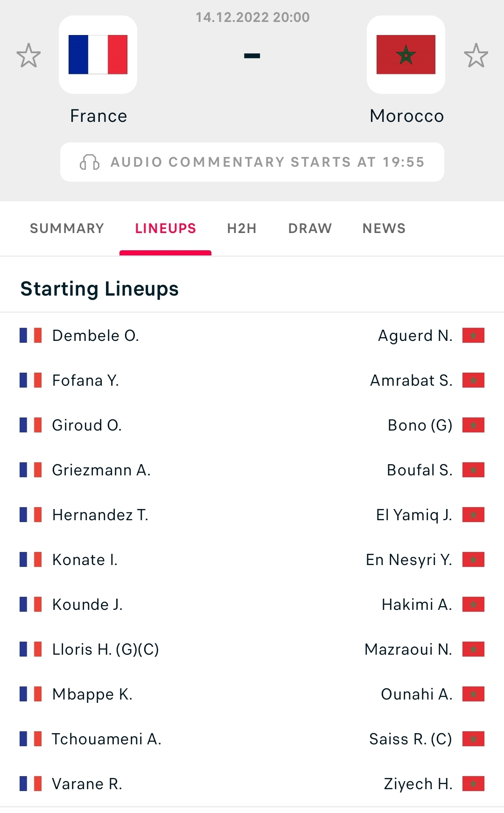Click the France team name

[98, 116]
